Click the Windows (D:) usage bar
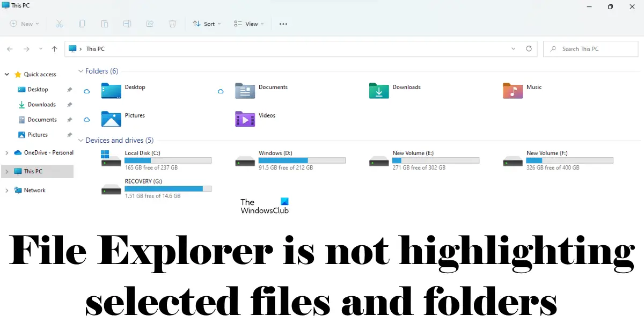The height and width of the screenshot is (322, 644). [x=302, y=160]
